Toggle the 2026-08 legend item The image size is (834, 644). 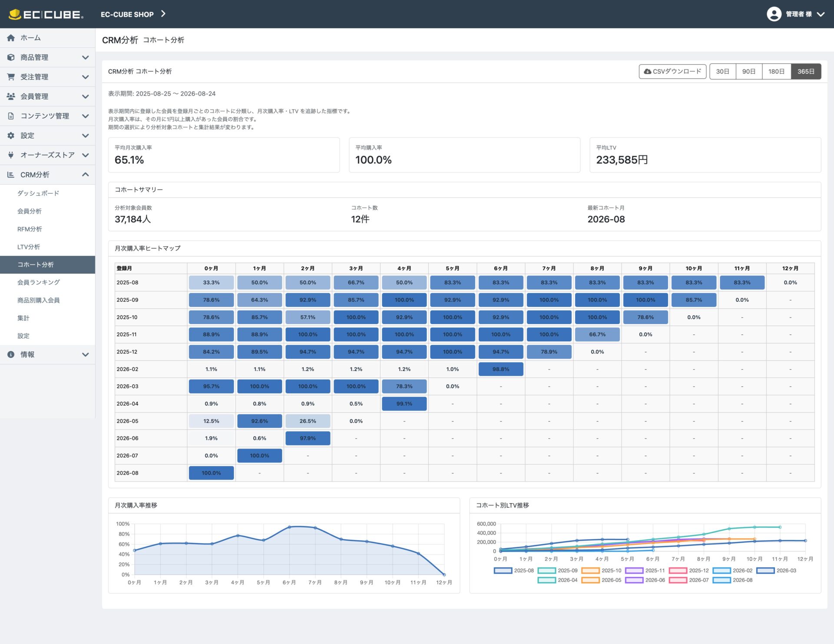733,580
